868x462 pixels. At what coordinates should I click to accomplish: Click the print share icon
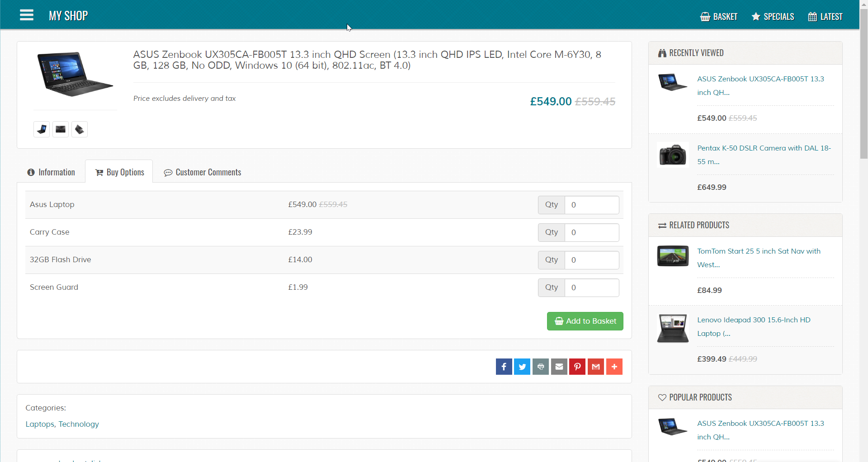(x=541, y=367)
